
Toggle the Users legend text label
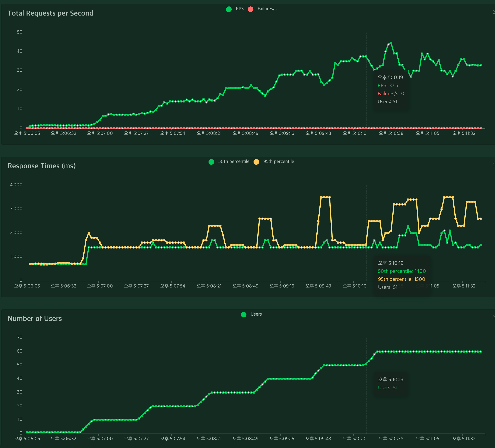(x=256, y=314)
